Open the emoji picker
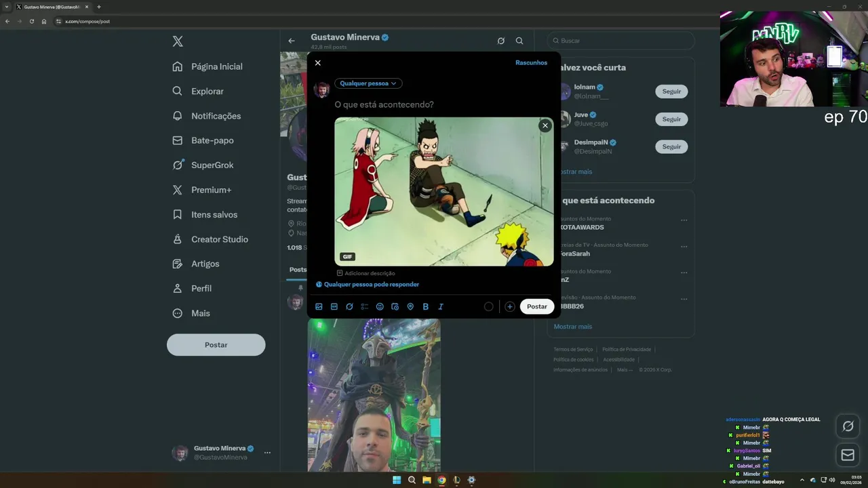 coord(380,306)
